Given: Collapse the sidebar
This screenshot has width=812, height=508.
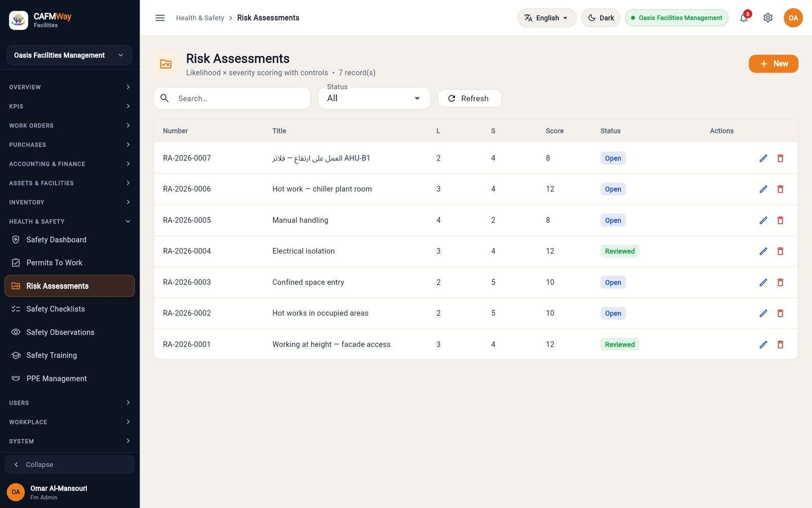Looking at the screenshot, I should [x=70, y=464].
